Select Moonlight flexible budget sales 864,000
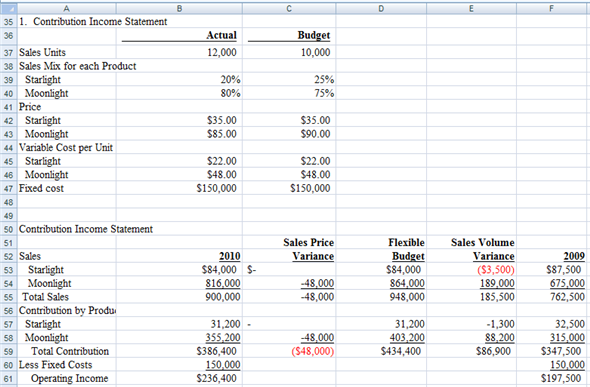 coord(407,283)
